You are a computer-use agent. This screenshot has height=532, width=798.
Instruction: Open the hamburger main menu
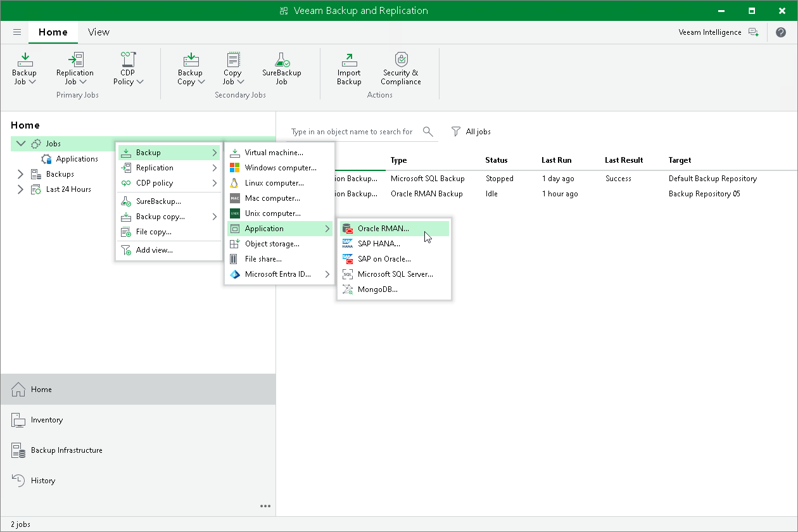[x=17, y=32]
